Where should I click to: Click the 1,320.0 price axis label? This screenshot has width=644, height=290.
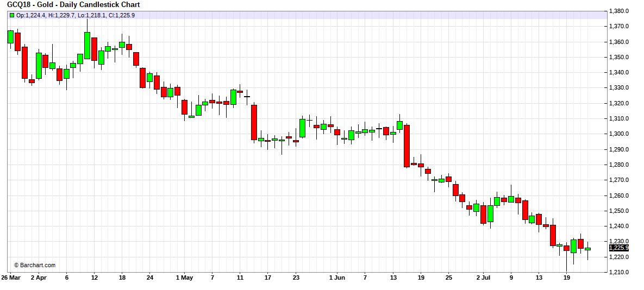point(620,103)
